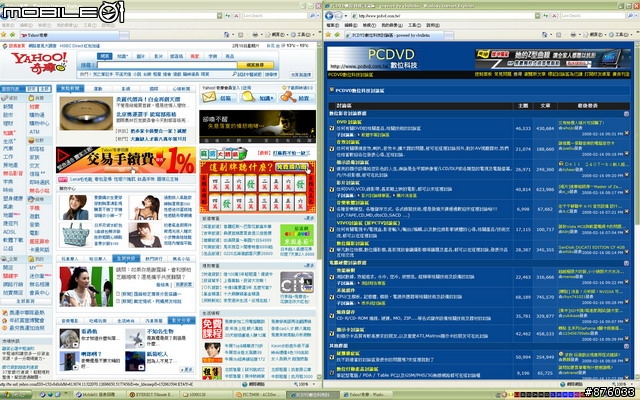Open the 我的最愛 menu in PCDVD window
Screen dimensions: 640x400
tap(391, 25)
